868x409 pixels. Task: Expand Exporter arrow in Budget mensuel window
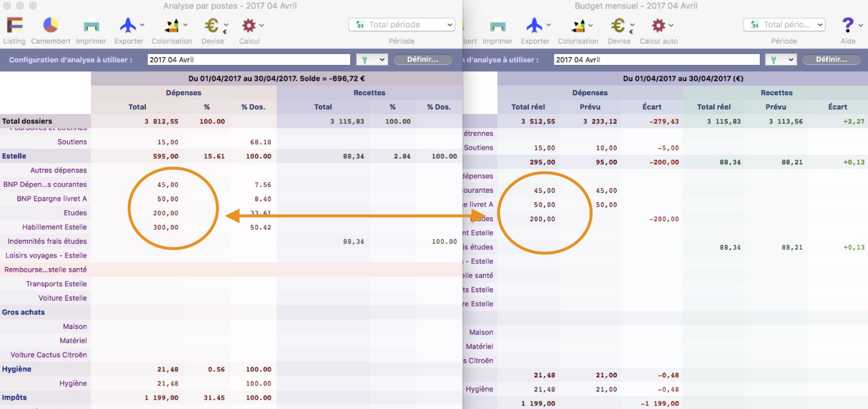coord(548,25)
